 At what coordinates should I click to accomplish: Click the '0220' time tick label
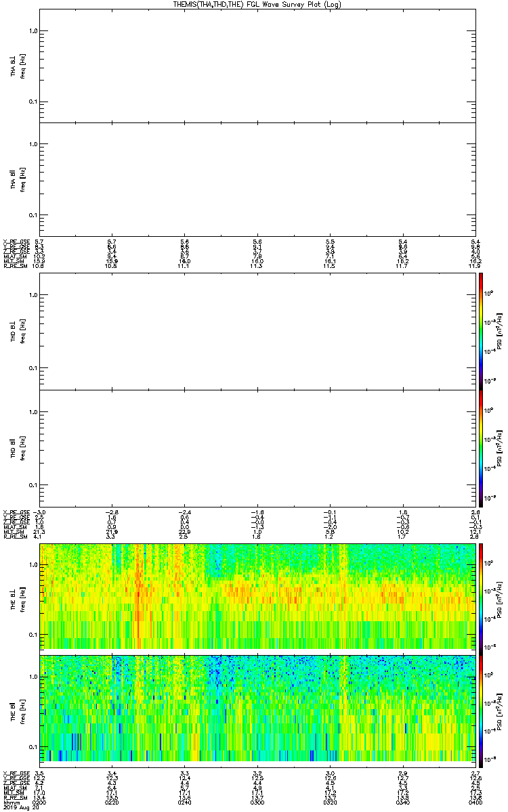click(x=113, y=801)
